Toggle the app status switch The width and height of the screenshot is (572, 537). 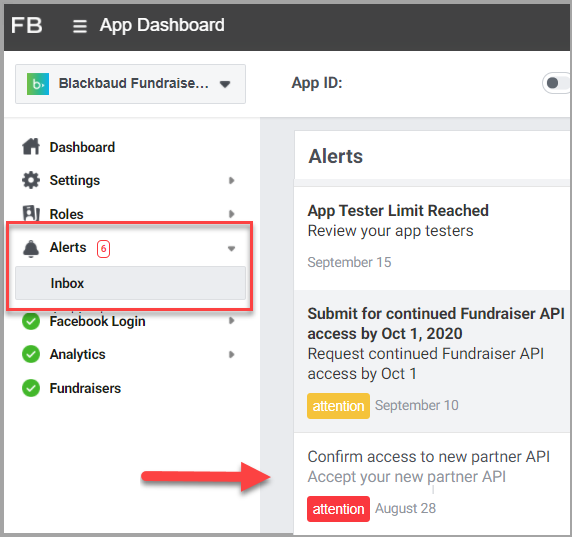[556, 83]
